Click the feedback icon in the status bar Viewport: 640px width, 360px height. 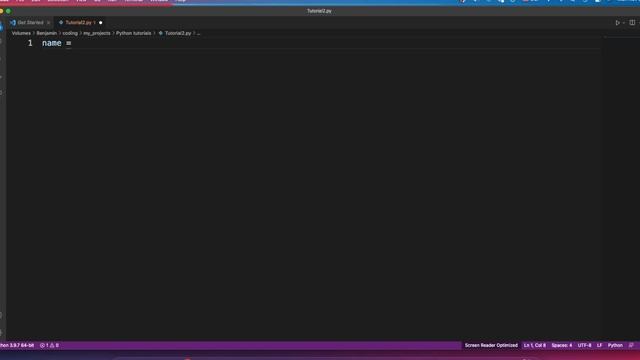coord(631,345)
